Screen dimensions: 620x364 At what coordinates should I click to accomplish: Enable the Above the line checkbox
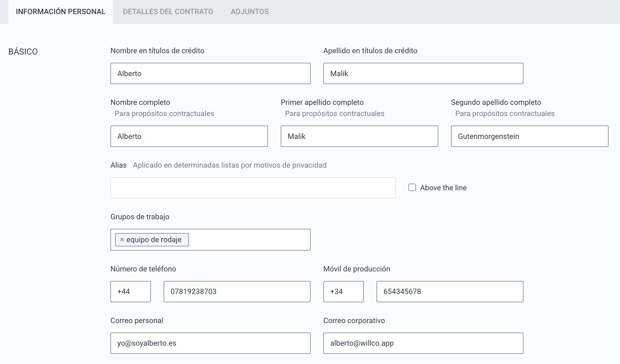point(412,188)
